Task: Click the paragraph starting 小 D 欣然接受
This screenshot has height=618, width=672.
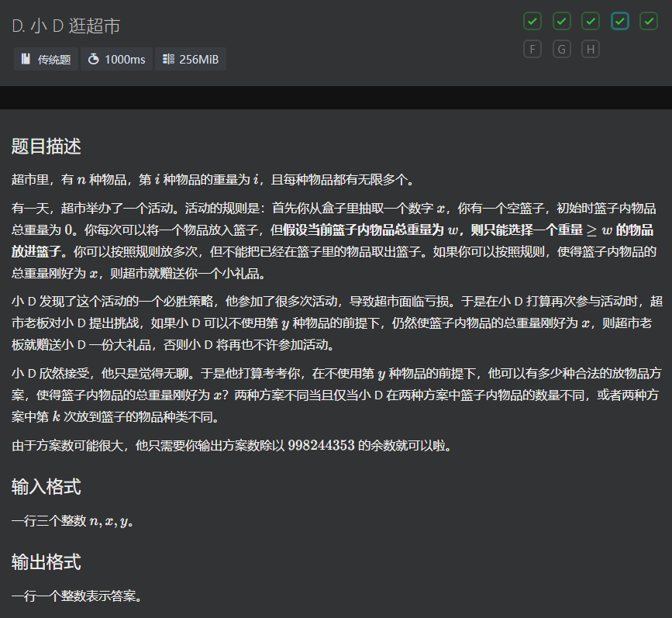Action: tap(337, 395)
